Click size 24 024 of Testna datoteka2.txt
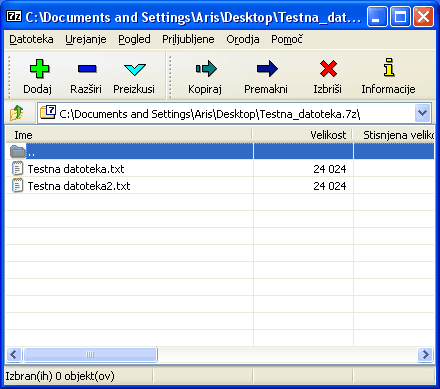440x389 pixels. 330,186
